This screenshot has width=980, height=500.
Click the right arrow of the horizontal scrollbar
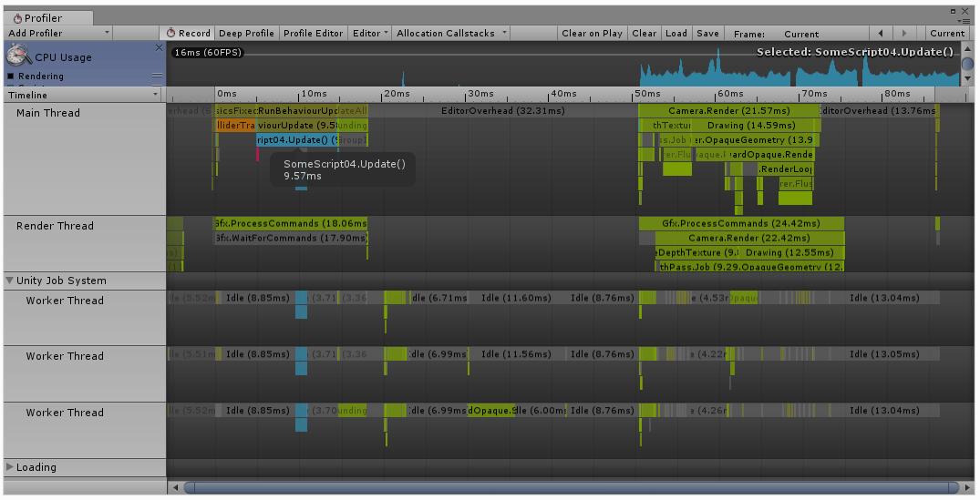(967, 487)
